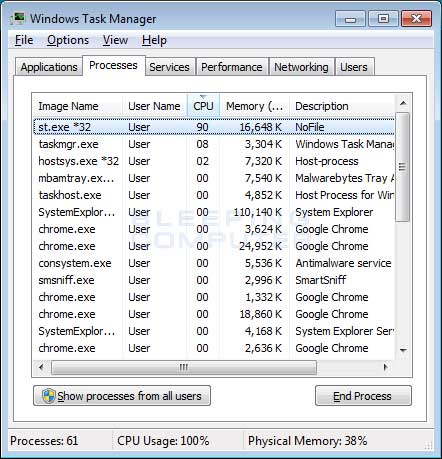Click the horizontal scroll left arrow
This screenshot has width=442, height=459.
pyautogui.click(x=41, y=367)
